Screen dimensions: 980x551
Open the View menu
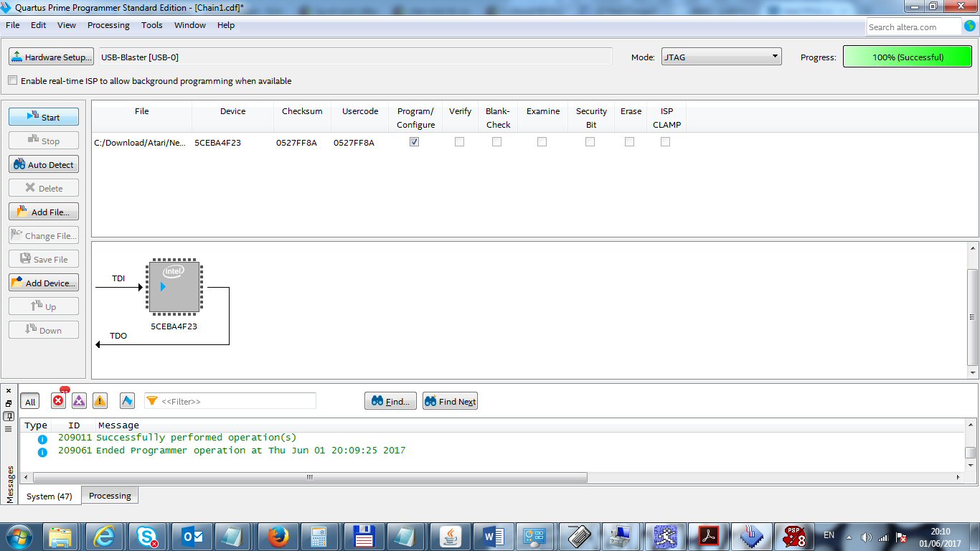pos(67,25)
